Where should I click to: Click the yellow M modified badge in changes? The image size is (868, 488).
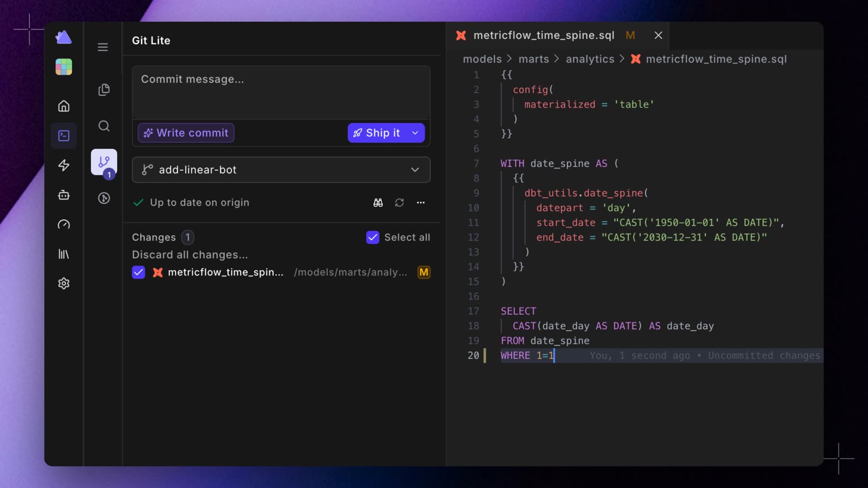click(x=424, y=272)
